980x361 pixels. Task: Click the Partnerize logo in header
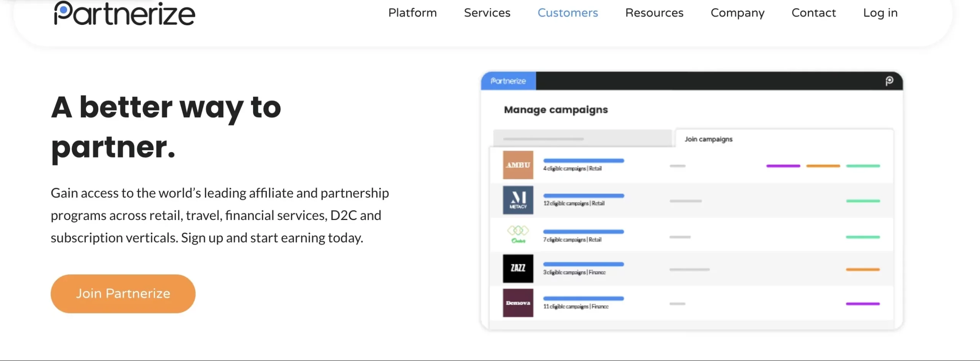pyautogui.click(x=125, y=13)
